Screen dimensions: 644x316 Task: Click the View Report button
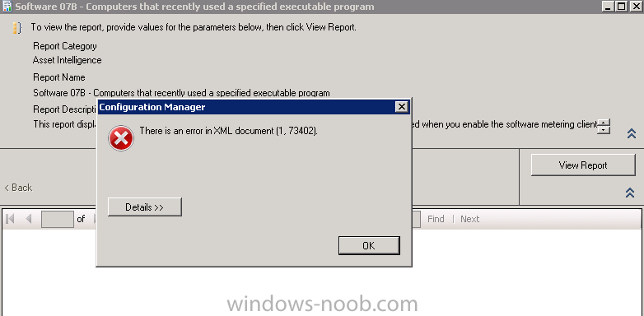tap(583, 165)
